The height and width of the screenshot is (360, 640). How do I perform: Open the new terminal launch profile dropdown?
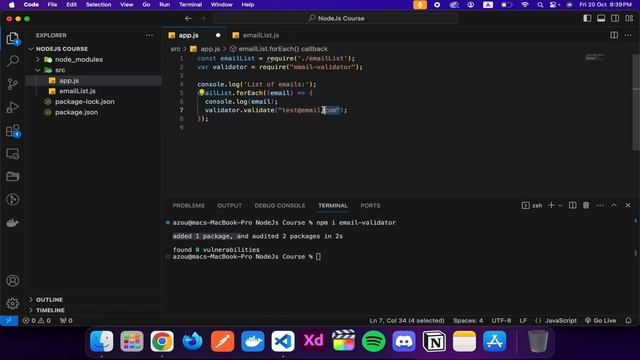pyautogui.click(x=560, y=205)
